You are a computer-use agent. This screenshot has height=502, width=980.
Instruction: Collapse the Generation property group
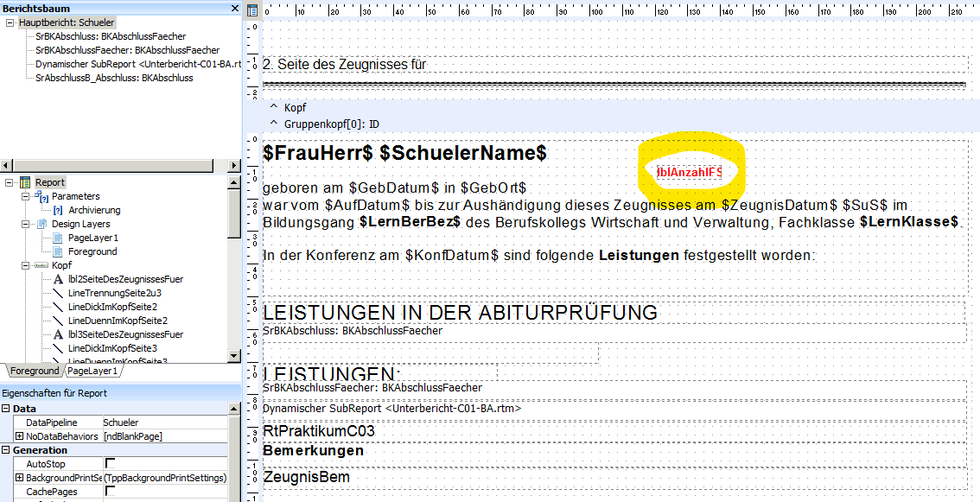(6, 450)
